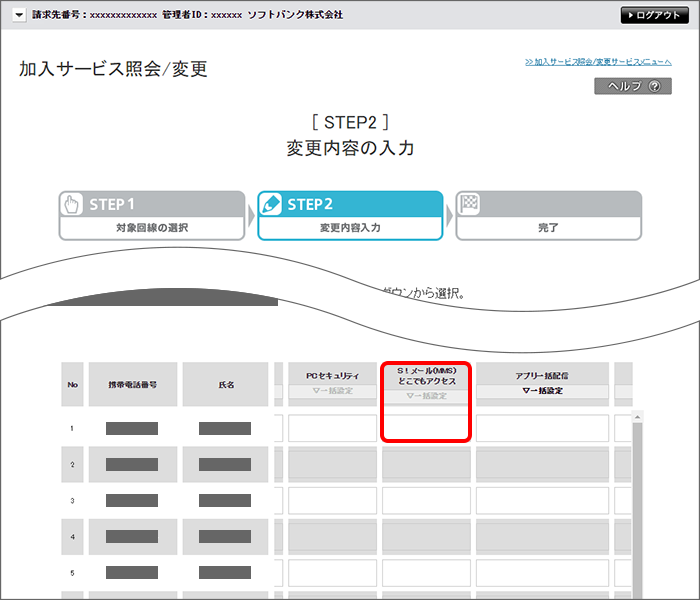Click the ヘルプ button
This screenshot has height=600, width=700.
click(x=633, y=86)
